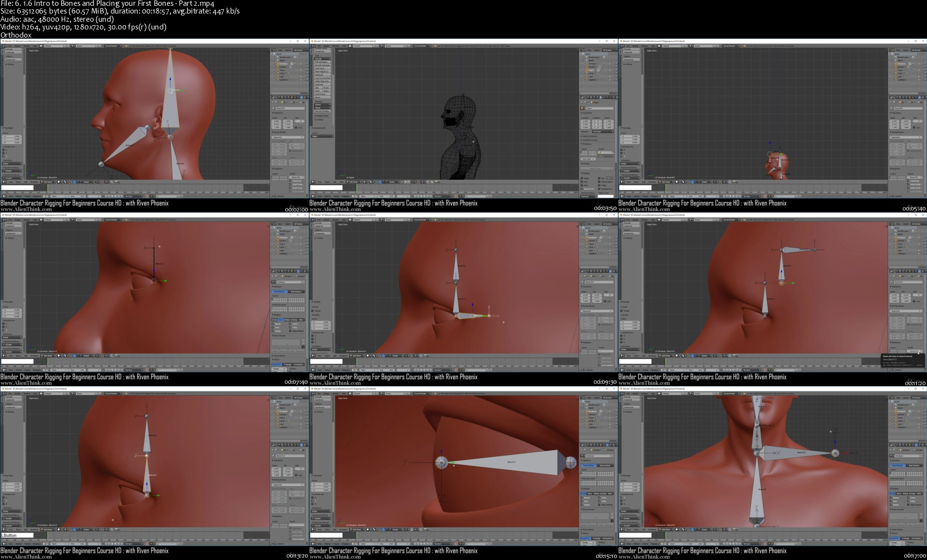The height and width of the screenshot is (560, 927).
Task: In 00:15:10 frame, click the Blender logo in title bar
Action: [x=312, y=389]
